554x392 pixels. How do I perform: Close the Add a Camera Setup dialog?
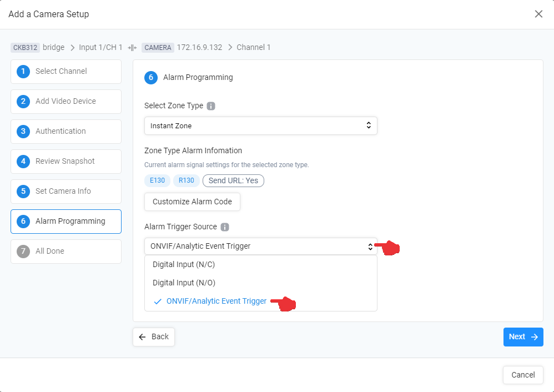pos(538,14)
